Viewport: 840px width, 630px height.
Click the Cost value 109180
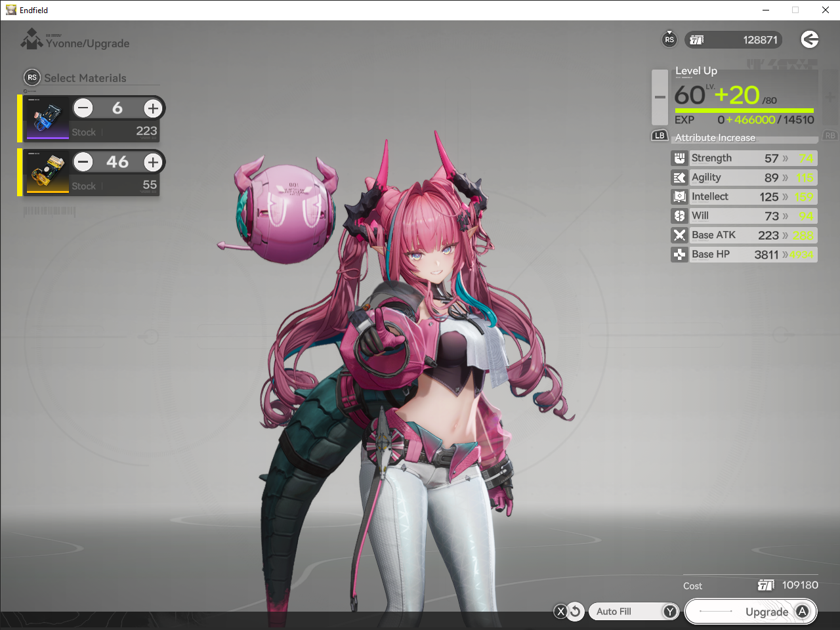pos(800,585)
